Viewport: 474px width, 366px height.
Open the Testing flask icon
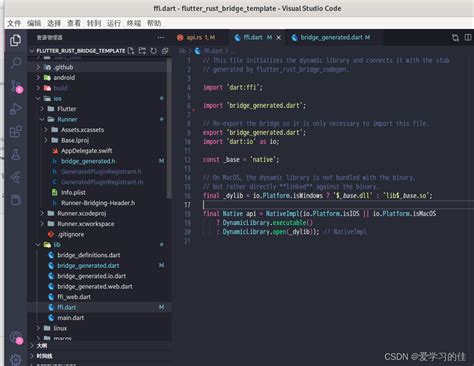[15, 154]
